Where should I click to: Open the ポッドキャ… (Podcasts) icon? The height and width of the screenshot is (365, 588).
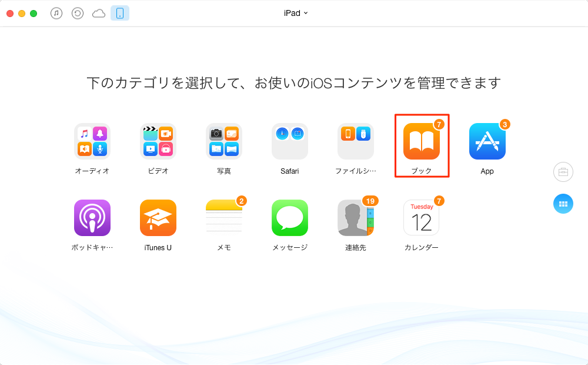(92, 218)
